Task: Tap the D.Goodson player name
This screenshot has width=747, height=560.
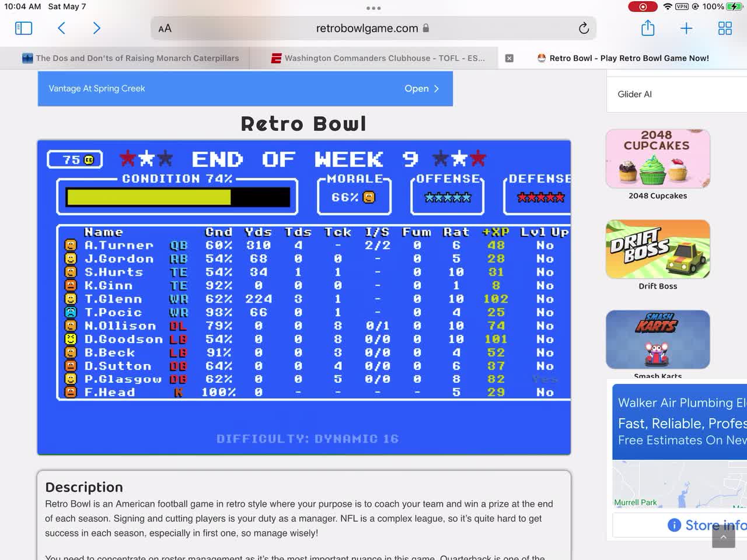Action: pos(124,339)
